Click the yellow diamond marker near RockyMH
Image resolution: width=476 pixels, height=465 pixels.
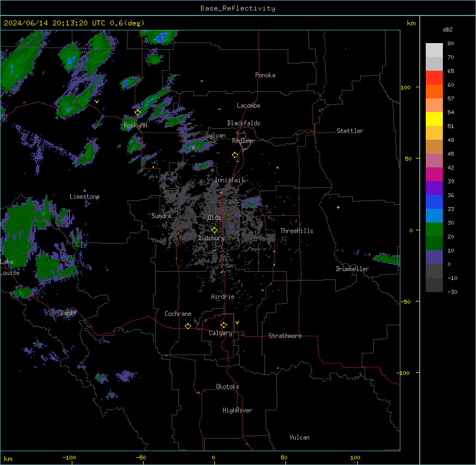point(137,113)
